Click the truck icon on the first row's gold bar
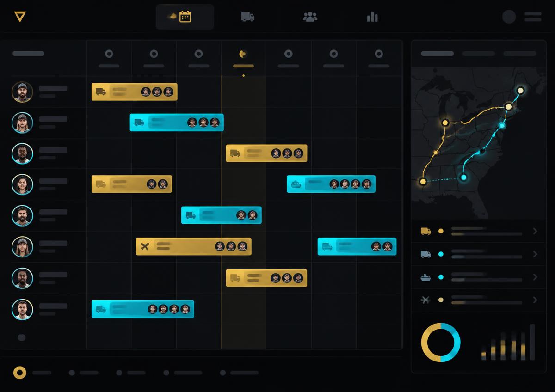This screenshot has width=555, height=392. (101, 92)
